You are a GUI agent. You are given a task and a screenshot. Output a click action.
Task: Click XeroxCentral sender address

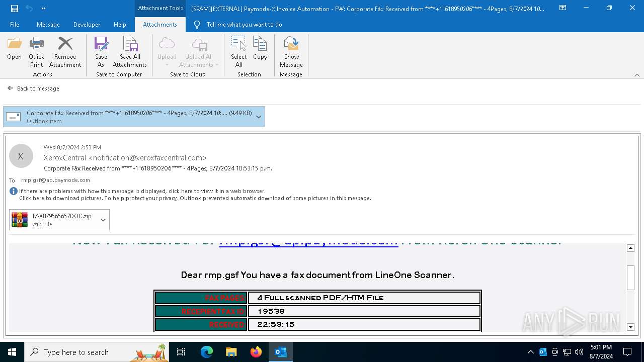click(x=125, y=158)
